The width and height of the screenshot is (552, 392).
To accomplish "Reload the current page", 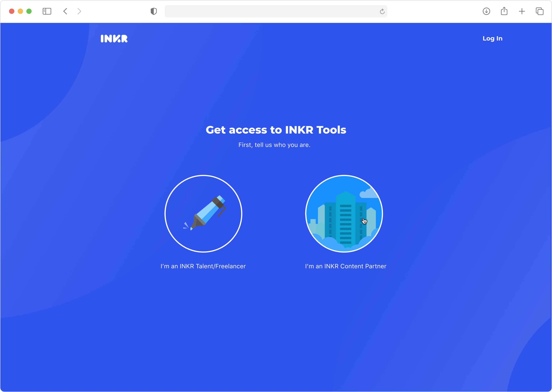I will 382,11.
